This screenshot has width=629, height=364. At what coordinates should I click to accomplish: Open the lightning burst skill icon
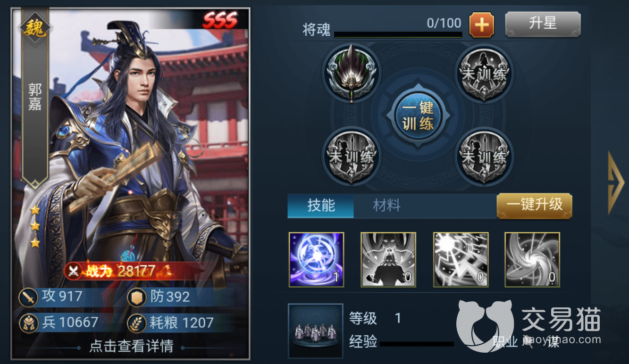(461, 259)
